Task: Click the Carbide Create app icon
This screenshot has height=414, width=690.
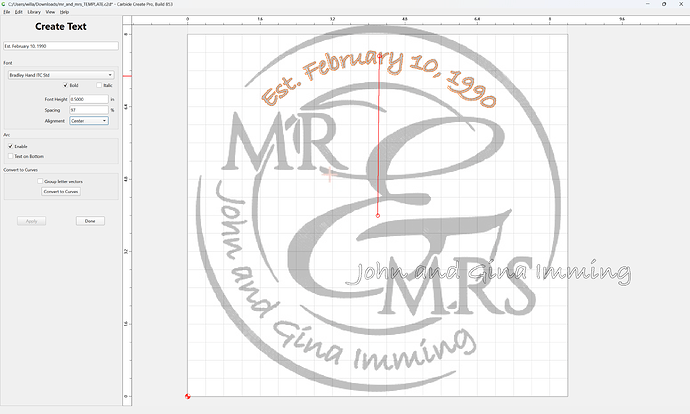Action: click(4, 4)
